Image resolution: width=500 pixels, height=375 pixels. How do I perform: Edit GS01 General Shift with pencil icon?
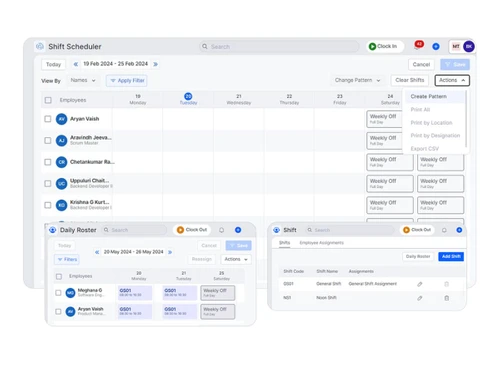tap(420, 284)
